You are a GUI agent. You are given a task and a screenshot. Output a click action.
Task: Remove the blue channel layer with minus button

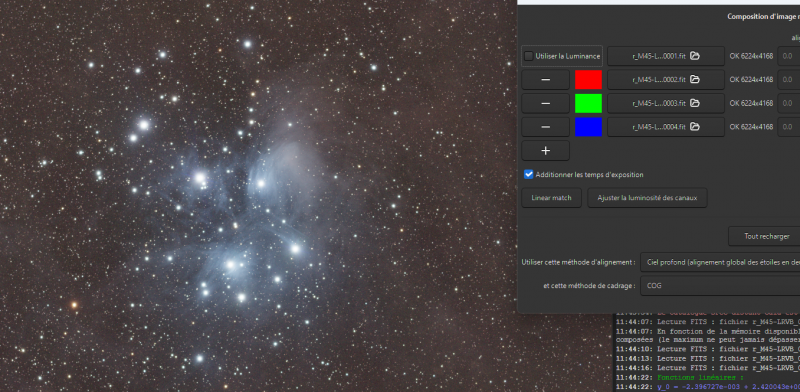(545, 127)
